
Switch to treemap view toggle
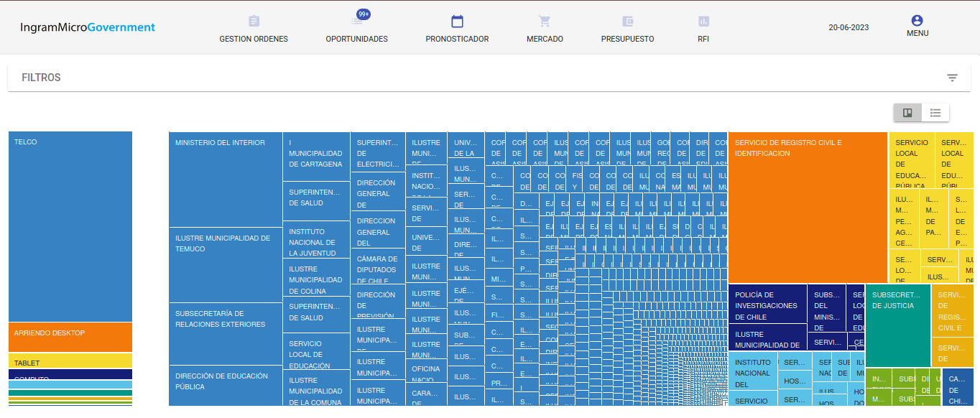click(907, 113)
